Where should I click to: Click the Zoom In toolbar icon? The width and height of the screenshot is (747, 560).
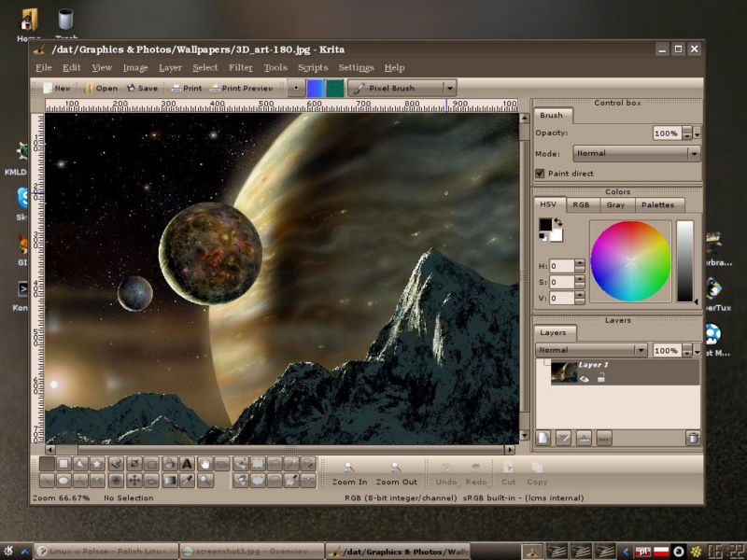349,474
